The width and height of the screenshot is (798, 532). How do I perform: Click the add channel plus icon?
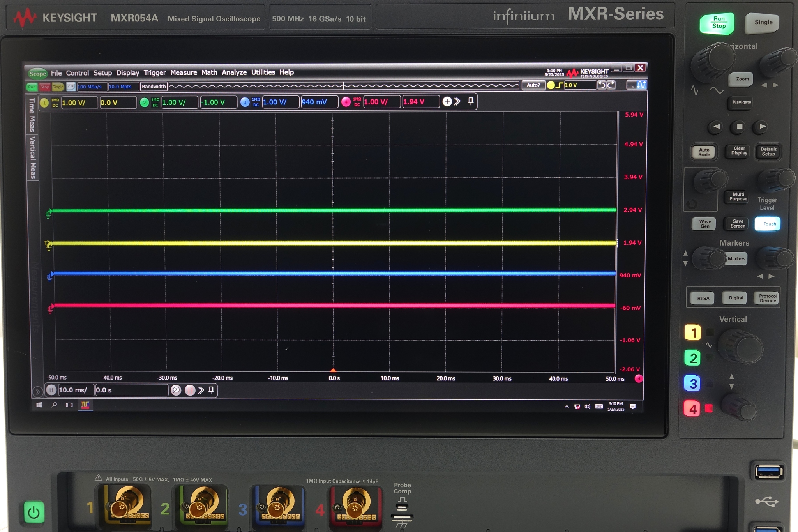tap(447, 102)
